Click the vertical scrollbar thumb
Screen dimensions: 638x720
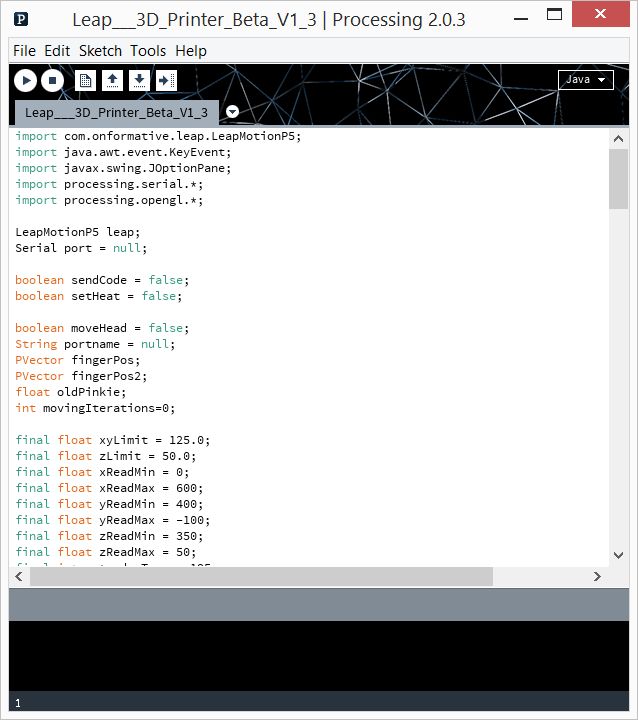[x=618, y=180]
